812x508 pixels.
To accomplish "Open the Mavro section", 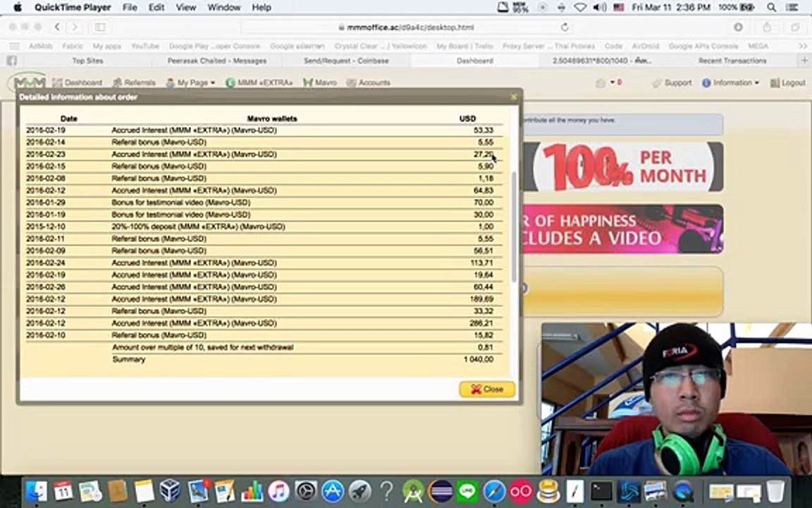I will coord(320,83).
